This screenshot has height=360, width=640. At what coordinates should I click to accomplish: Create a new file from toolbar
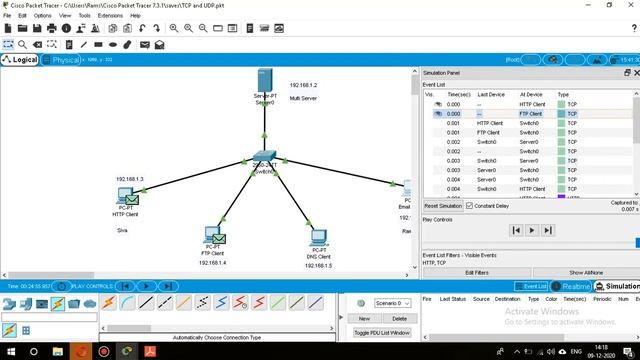(x=8, y=28)
